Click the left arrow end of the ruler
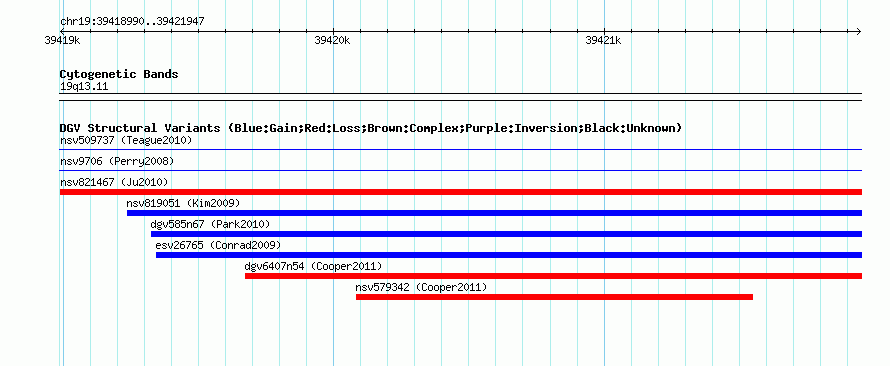This screenshot has width=890, height=366. pos(62,31)
